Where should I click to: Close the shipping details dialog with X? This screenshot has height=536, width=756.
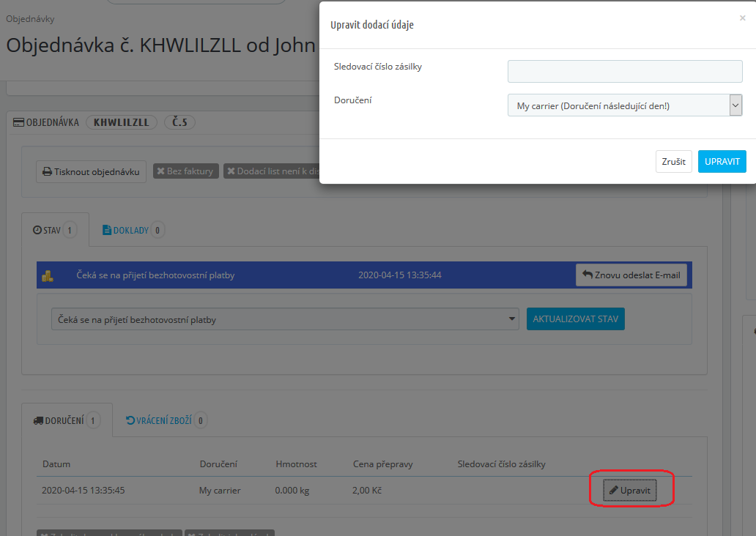(742, 18)
